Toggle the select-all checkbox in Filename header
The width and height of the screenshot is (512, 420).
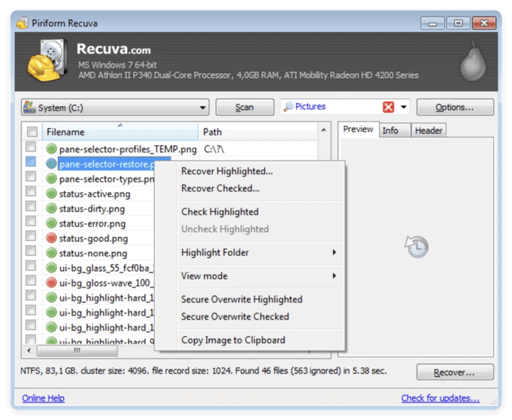coord(32,132)
